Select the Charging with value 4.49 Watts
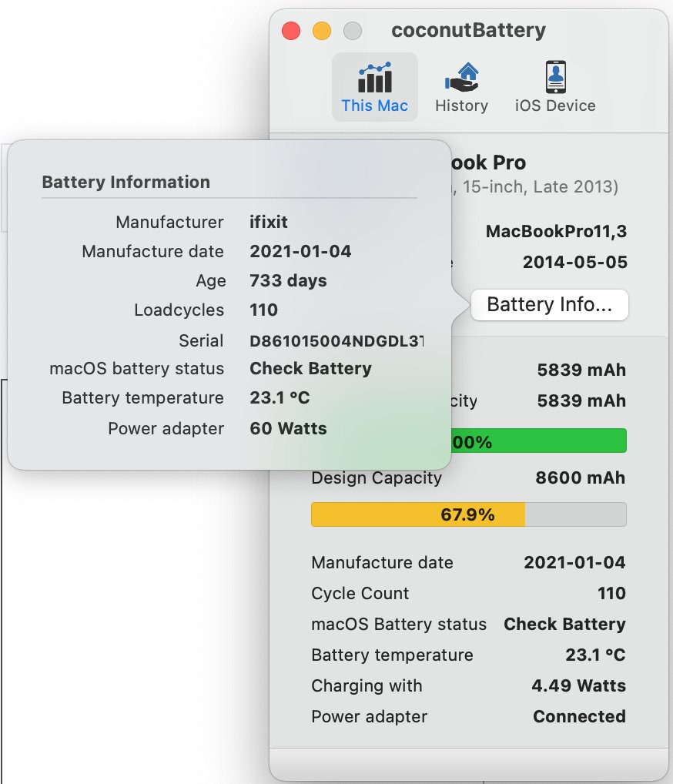673x784 pixels. tap(578, 685)
